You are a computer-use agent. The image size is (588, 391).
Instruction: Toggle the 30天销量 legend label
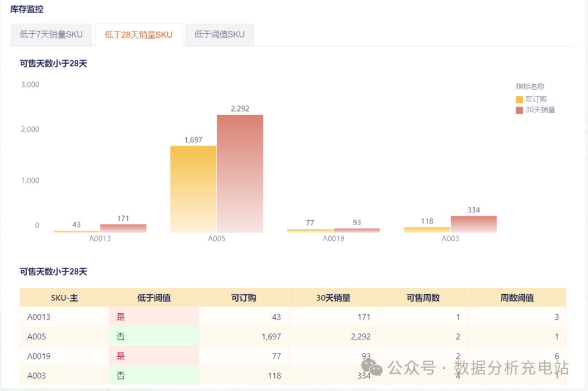[540, 110]
